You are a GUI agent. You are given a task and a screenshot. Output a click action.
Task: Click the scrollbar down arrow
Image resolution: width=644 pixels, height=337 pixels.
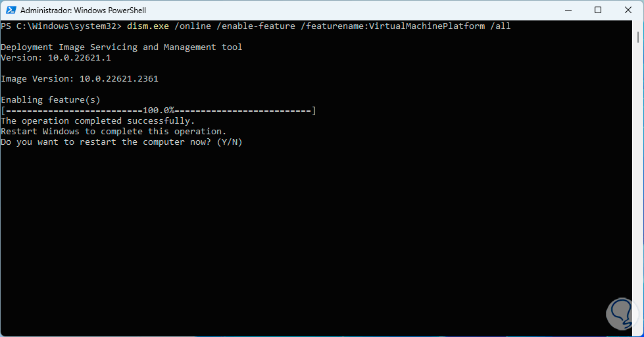tap(638, 331)
